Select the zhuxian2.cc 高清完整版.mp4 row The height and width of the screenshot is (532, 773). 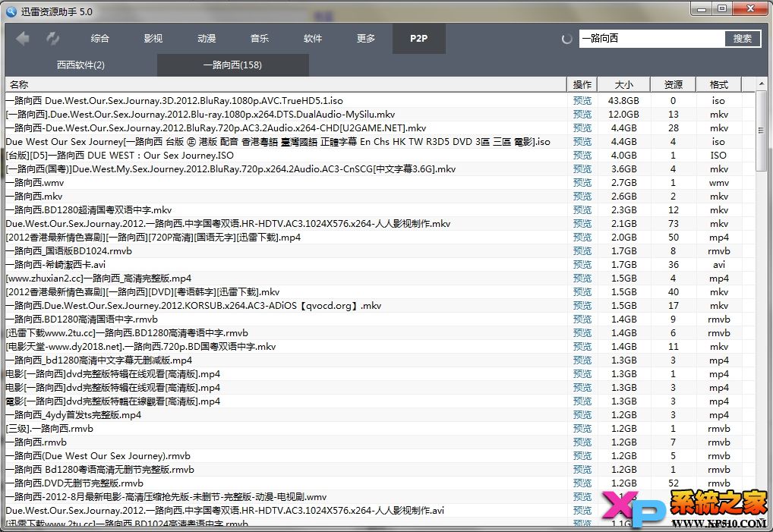pyautogui.click(x=380, y=279)
